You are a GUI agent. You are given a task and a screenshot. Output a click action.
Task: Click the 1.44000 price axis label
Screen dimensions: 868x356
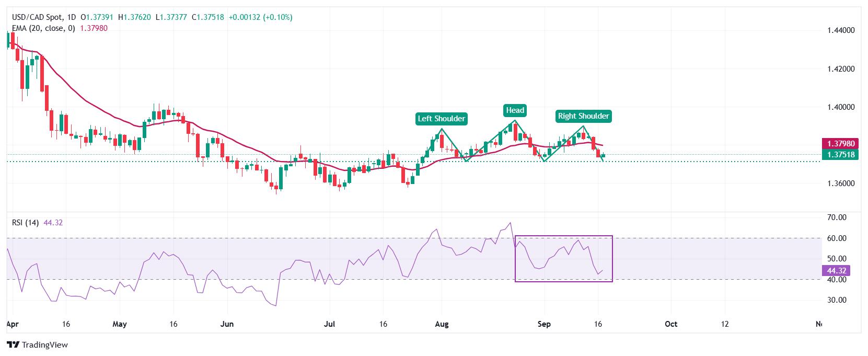pyautogui.click(x=841, y=30)
